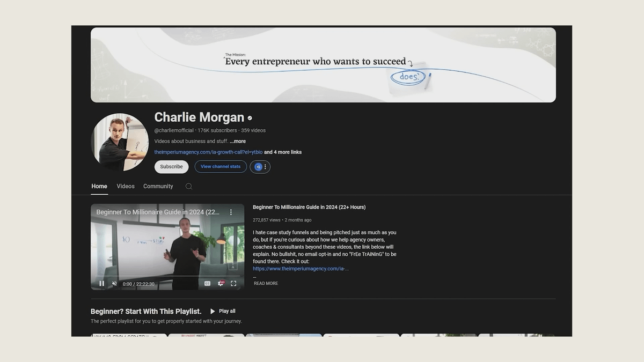The image size is (644, 362).
Task: Open theimperiumagency.com growth call link
Action: coord(208,152)
